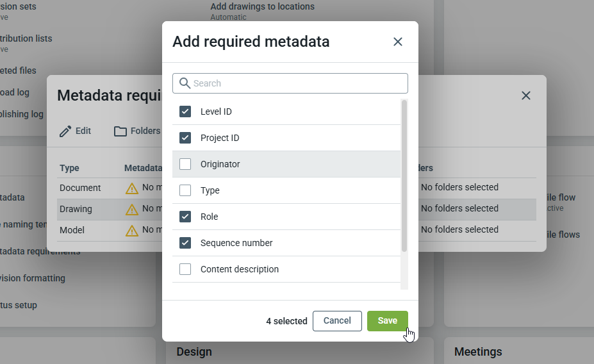Screen dimensions: 594x364
Task: Click the Cancel button
Action: (337, 321)
